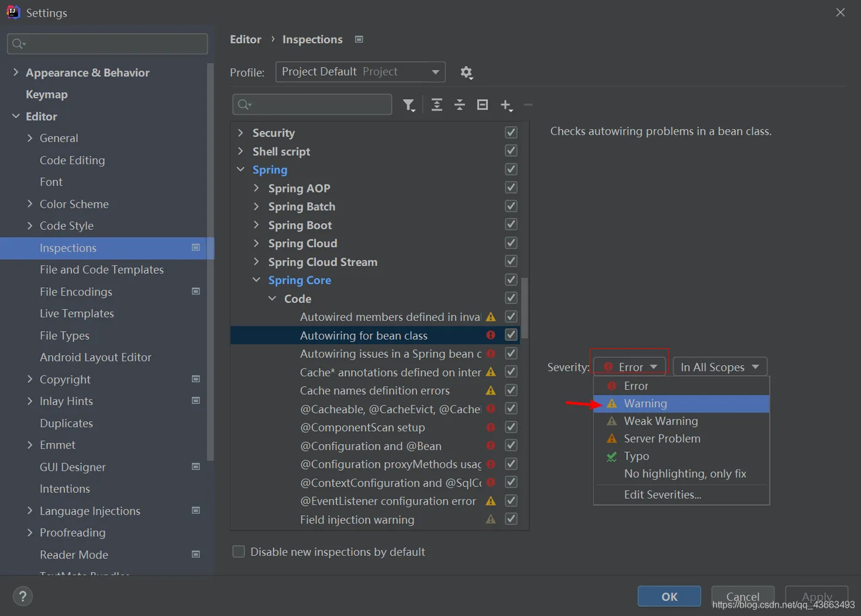Click the settings sidebar scrollbar
861x616 pixels.
(x=210, y=261)
